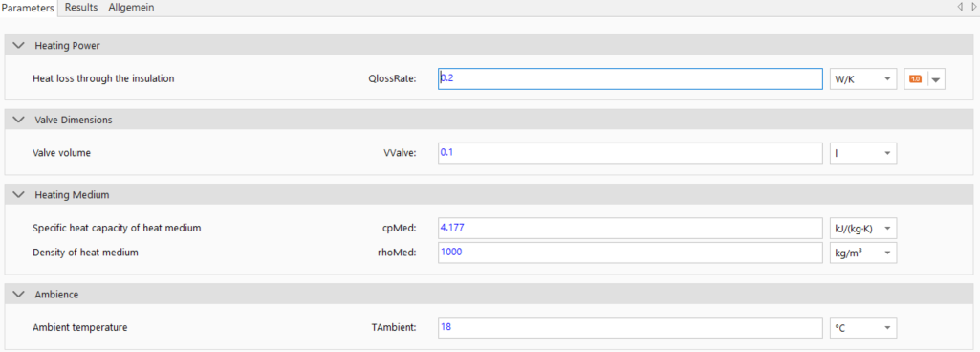
Task: Click the TAmbient value field
Action: [630, 328]
